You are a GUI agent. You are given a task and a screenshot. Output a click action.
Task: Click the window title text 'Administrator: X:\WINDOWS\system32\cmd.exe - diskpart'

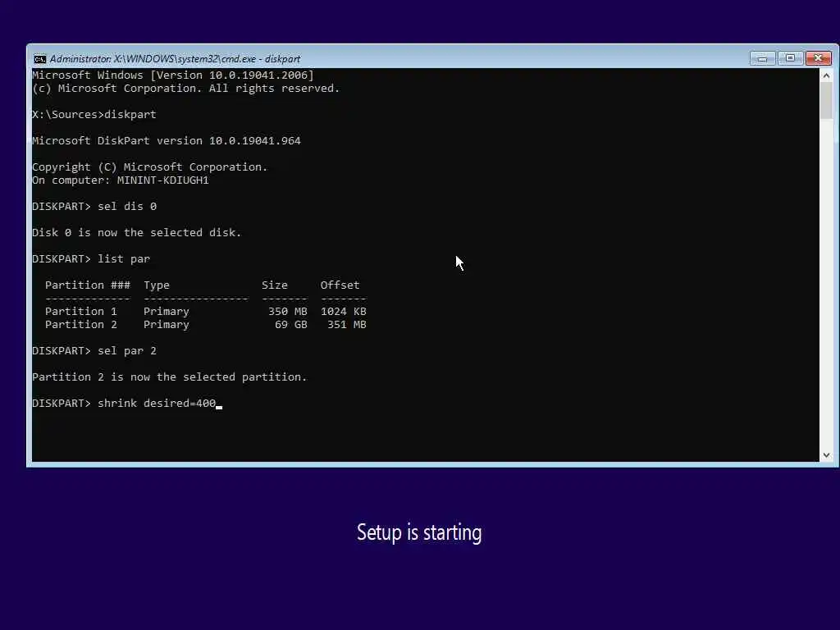coord(175,59)
